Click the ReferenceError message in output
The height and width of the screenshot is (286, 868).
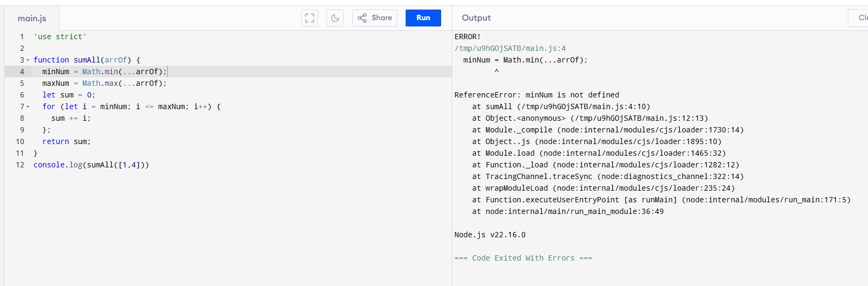[x=537, y=95]
